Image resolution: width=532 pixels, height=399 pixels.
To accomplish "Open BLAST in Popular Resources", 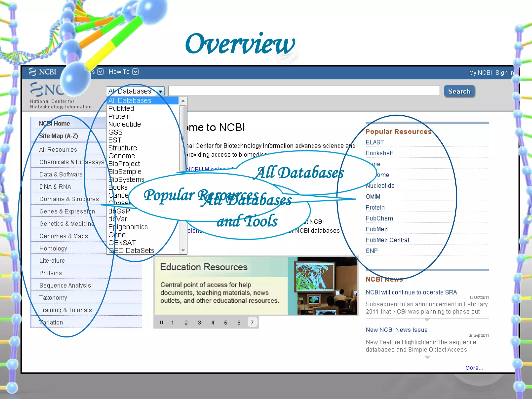I will click(x=375, y=142).
